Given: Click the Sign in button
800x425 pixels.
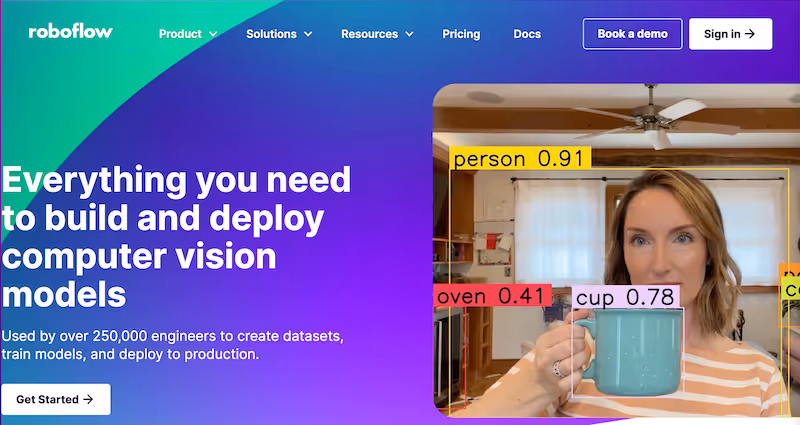Looking at the screenshot, I should coord(730,34).
